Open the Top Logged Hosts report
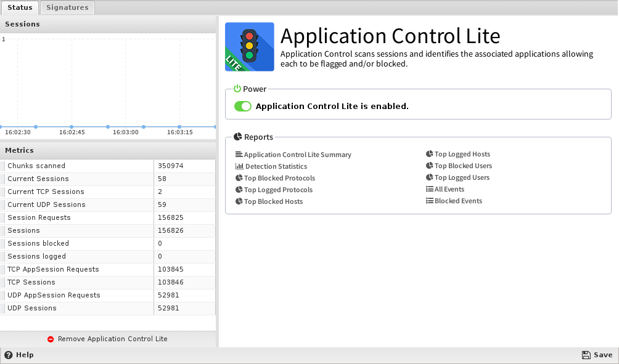This screenshot has height=364, width=619. (462, 154)
